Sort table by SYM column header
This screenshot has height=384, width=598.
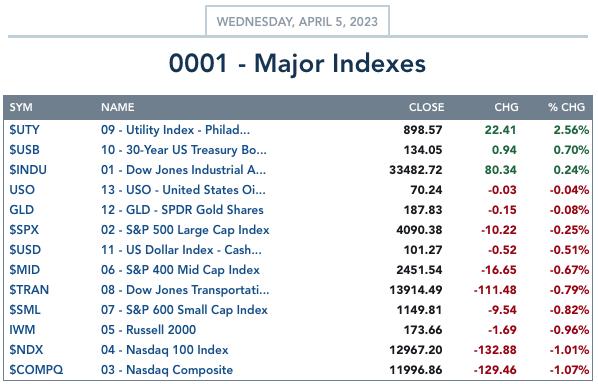pos(21,107)
